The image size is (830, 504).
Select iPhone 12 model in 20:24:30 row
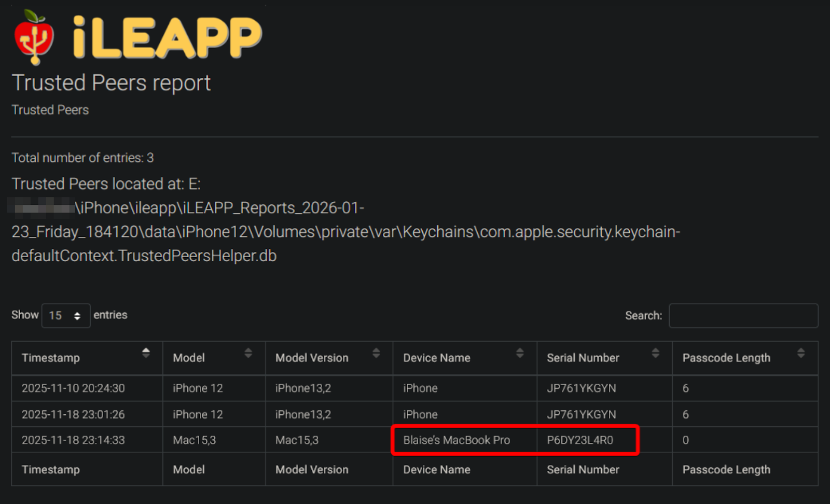pos(198,388)
